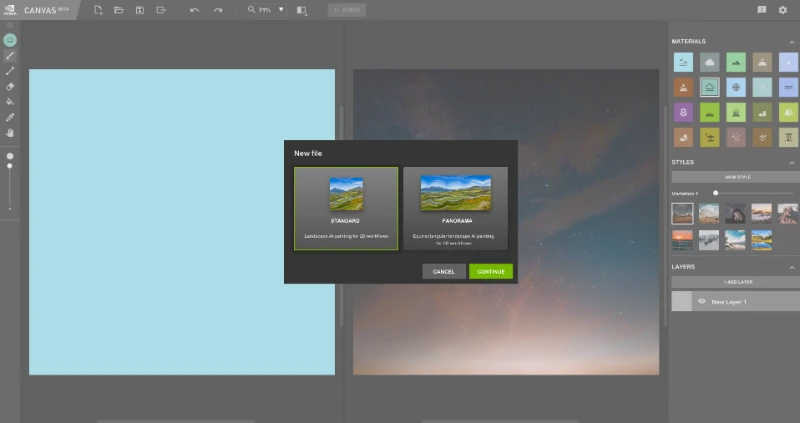Pick the pale teal lined material

point(762,87)
